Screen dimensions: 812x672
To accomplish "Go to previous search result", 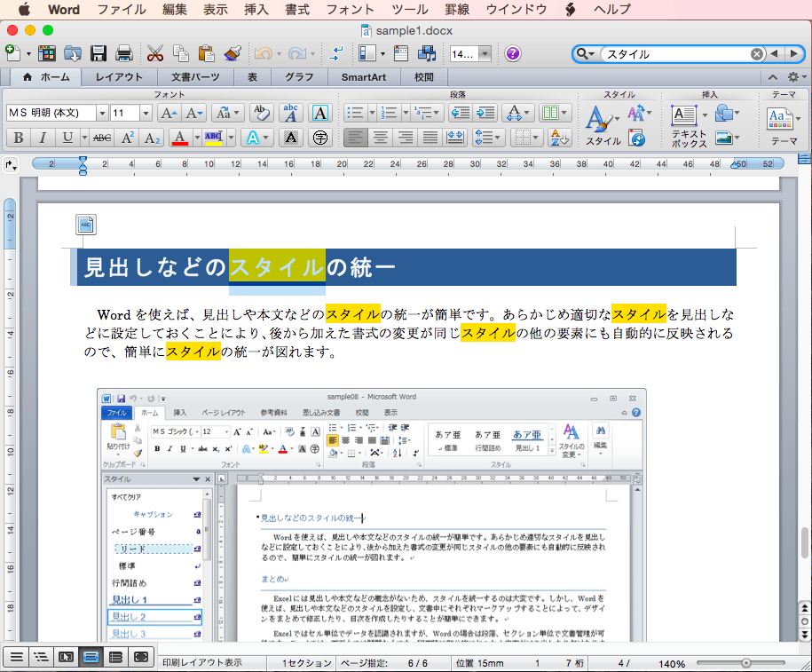I will tap(774, 54).
